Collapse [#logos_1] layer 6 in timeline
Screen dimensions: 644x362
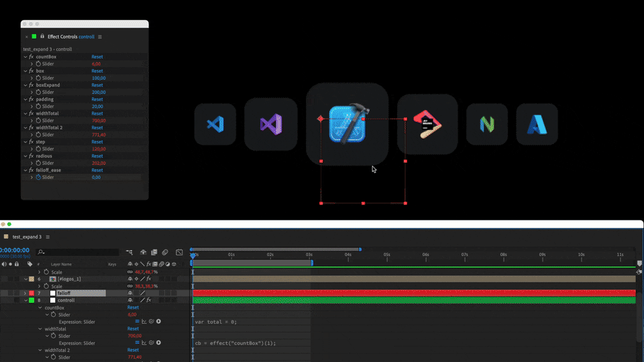pyautogui.click(x=25, y=279)
